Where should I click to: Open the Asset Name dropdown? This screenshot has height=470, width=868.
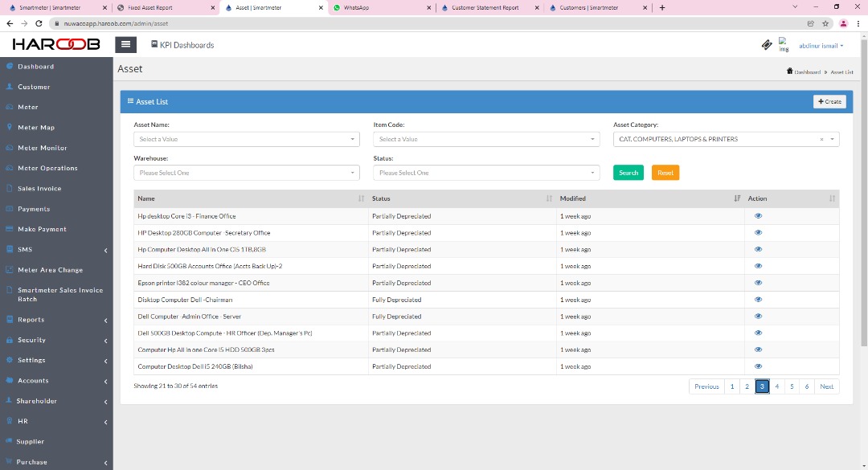pyautogui.click(x=247, y=139)
